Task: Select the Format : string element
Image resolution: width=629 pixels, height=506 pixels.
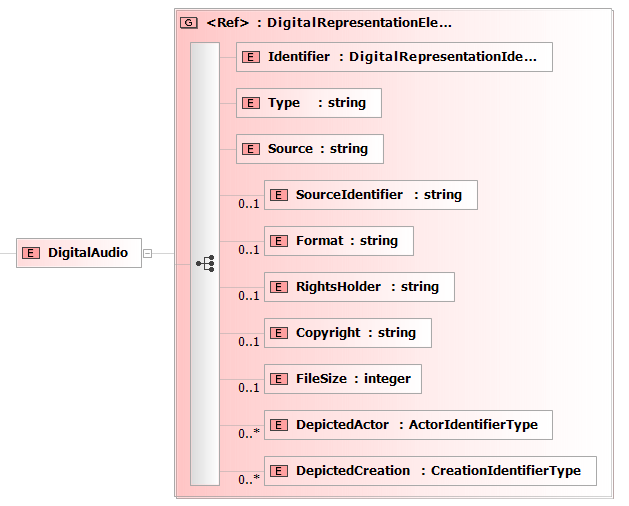Action: pyautogui.click(x=339, y=241)
